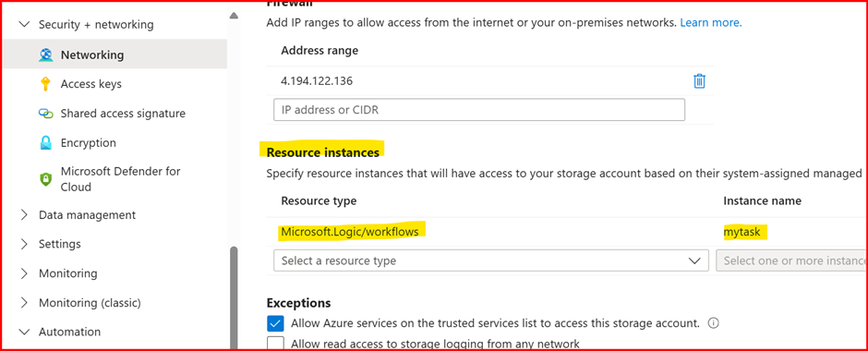Uncheck Allow Azure services on trusted list
868x351 pixels.
[x=275, y=323]
